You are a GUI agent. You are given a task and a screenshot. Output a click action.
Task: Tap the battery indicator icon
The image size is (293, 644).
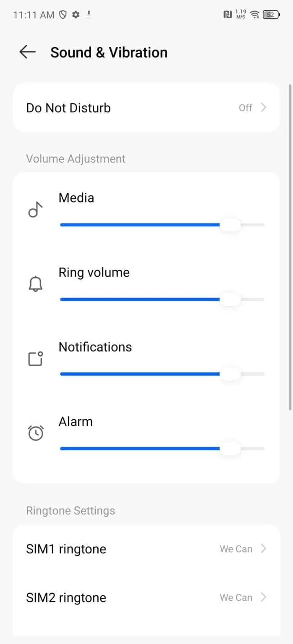tap(272, 15)
